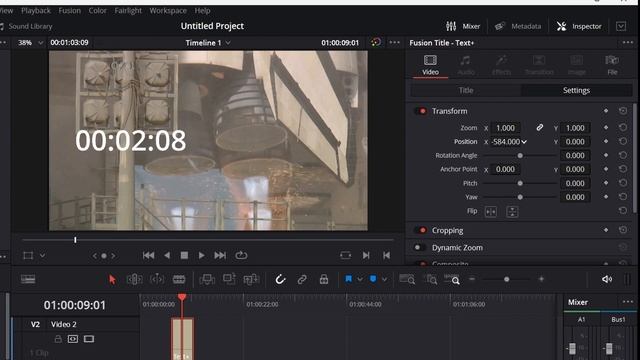Click the Position Y value field

575,142
